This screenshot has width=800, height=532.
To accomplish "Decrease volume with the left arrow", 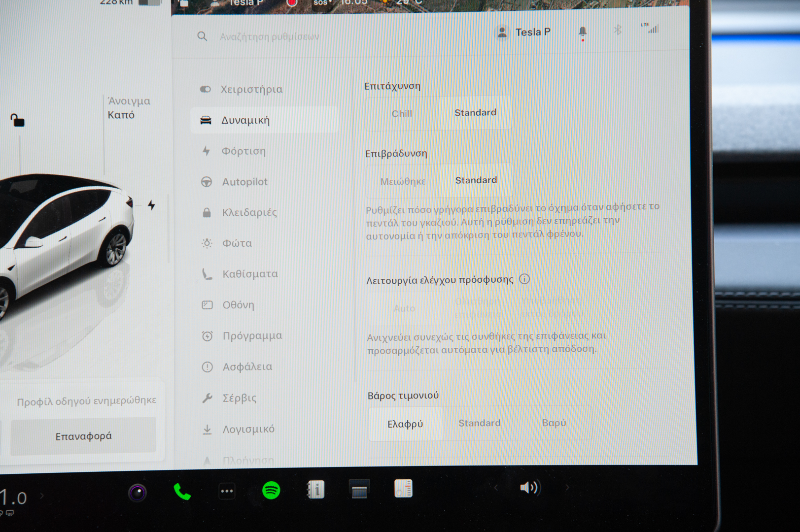I will (496, 488).
